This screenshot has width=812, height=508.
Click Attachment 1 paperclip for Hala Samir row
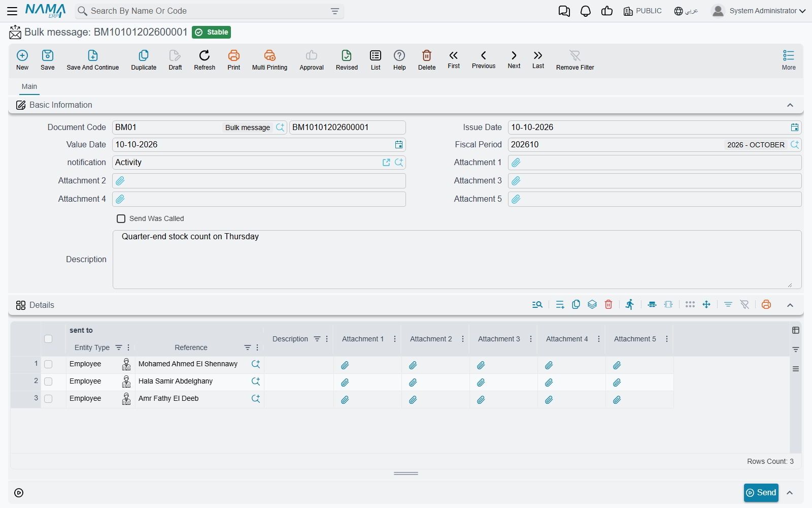pos(345,383)
